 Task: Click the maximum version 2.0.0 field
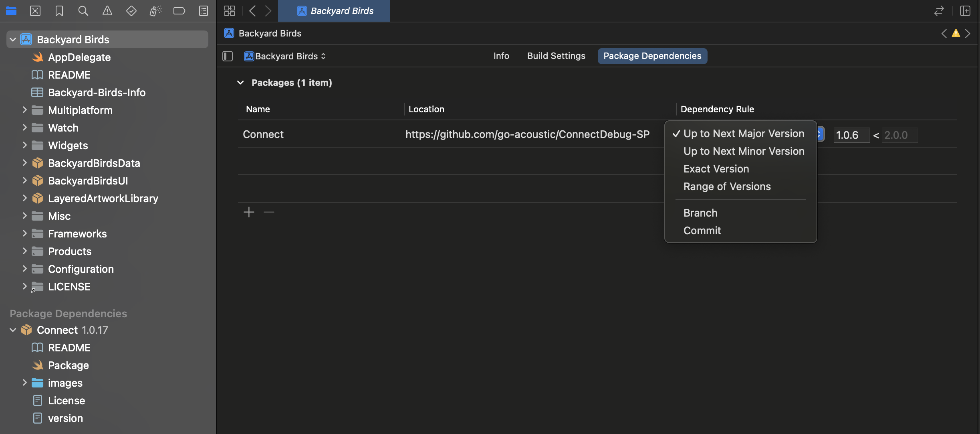(x=899, y=135)
